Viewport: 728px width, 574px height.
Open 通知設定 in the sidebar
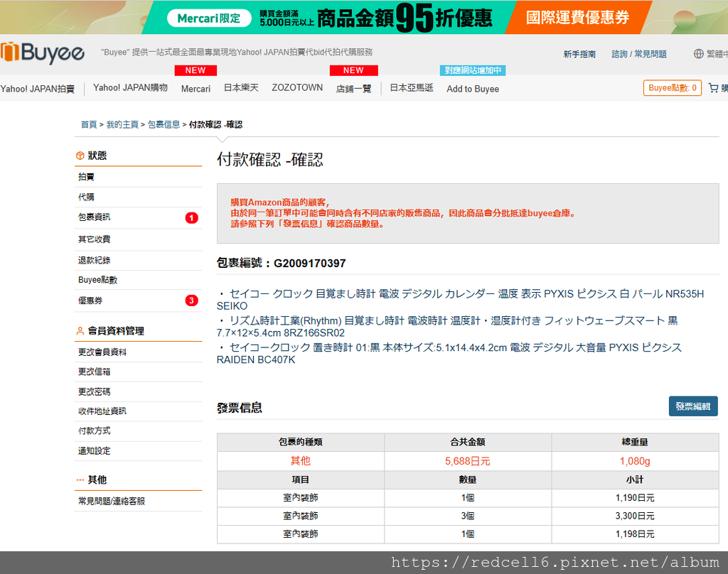138,451
